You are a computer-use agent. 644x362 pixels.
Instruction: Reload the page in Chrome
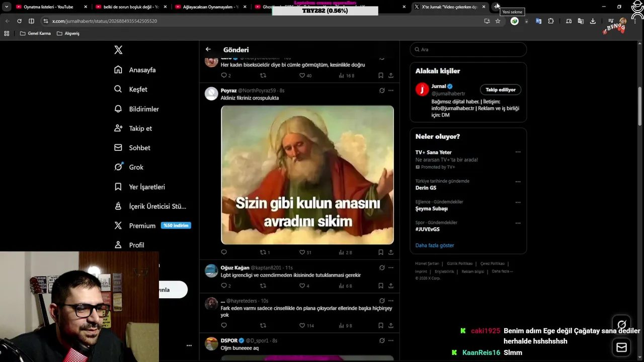pos(19,21)
